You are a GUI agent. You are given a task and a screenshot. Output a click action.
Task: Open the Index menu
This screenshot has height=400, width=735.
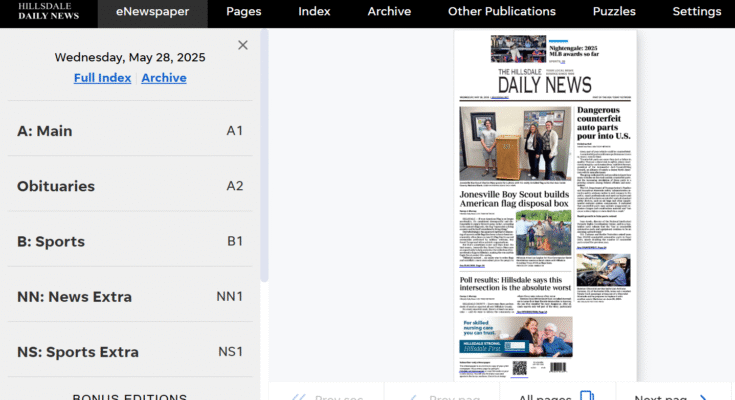point(315,12)
